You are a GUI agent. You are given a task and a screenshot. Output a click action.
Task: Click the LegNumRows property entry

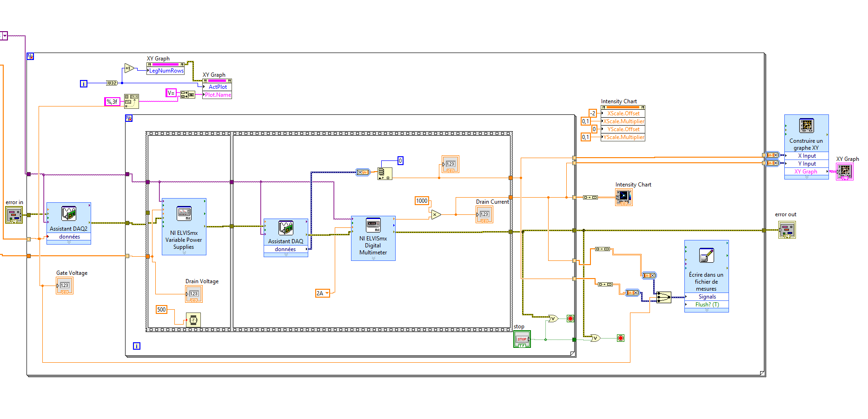click(x=166, y=71)
